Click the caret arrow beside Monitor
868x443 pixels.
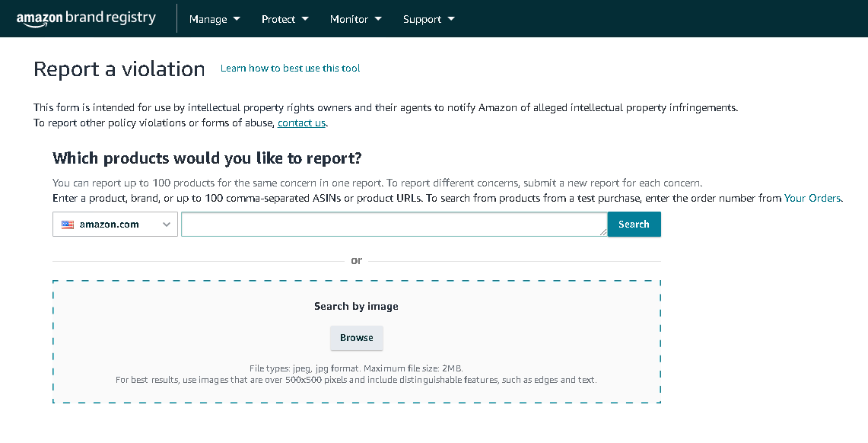(x=378, y=19)
